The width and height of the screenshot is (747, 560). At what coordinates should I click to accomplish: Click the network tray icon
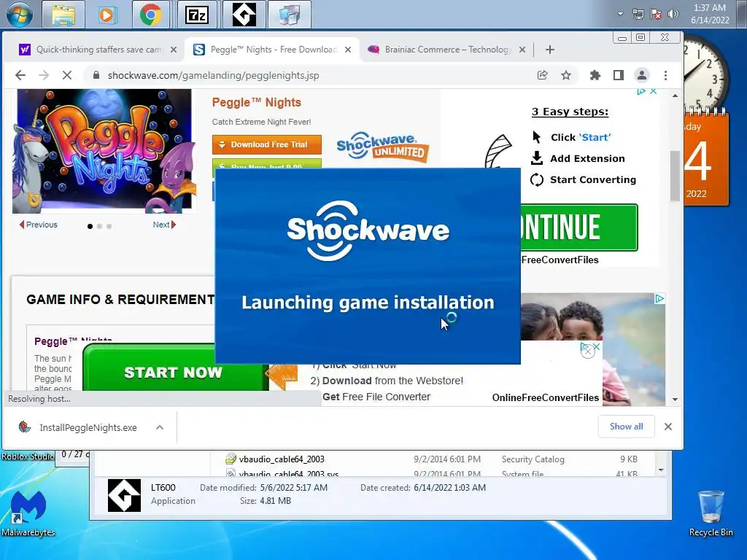pos(638,14)
